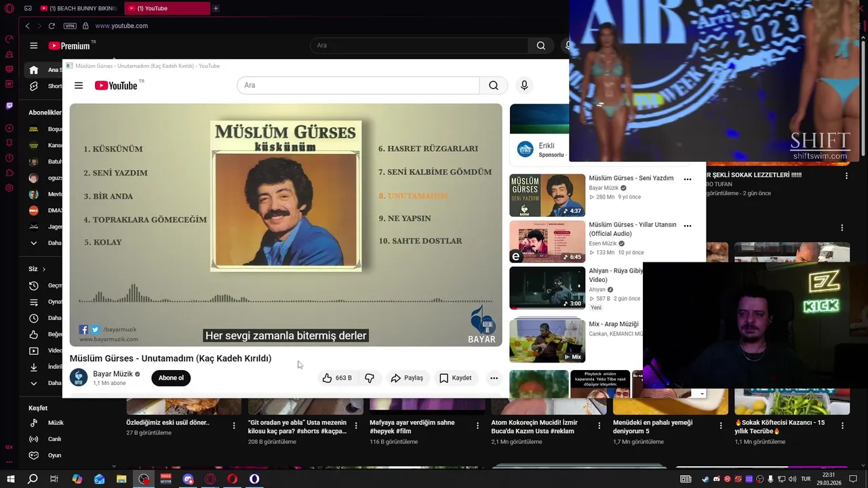The width and height of the screenshot is (868, 488).
Task: Select the (1) YouTube tab
Action: coord(167,8)
